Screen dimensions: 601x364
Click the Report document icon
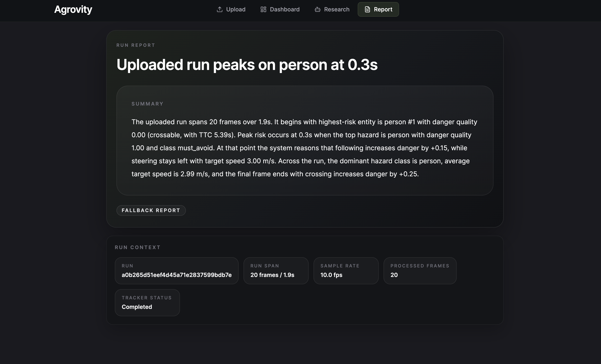coord(367,10)
